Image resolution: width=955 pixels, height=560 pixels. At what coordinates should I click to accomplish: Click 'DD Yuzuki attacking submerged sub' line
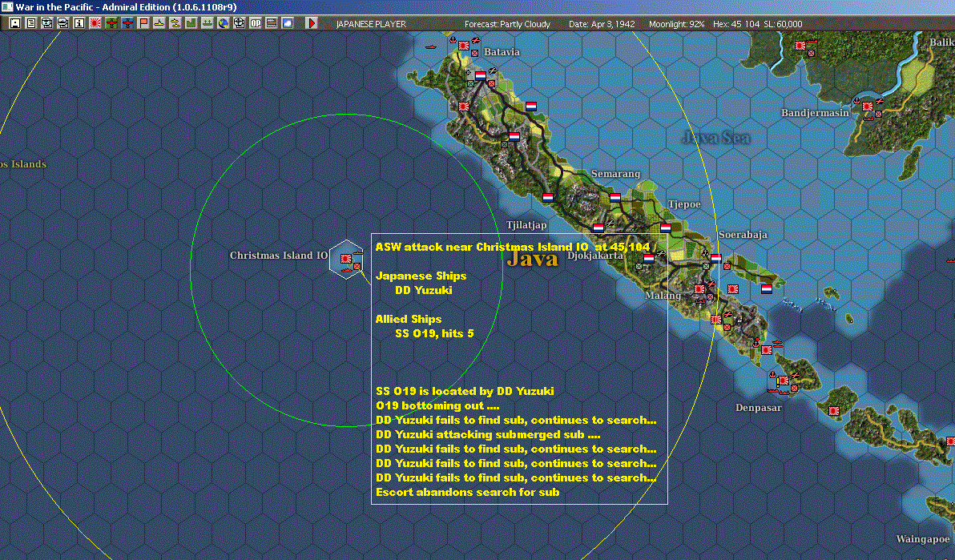coord(489,434)
